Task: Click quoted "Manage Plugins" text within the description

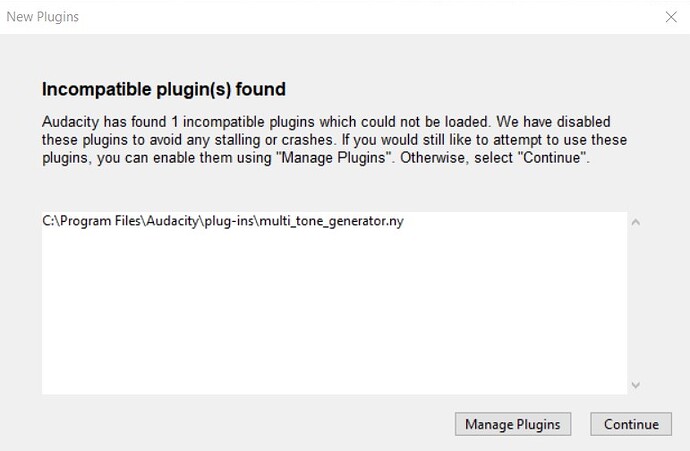Action: click(x=334, y=158)
